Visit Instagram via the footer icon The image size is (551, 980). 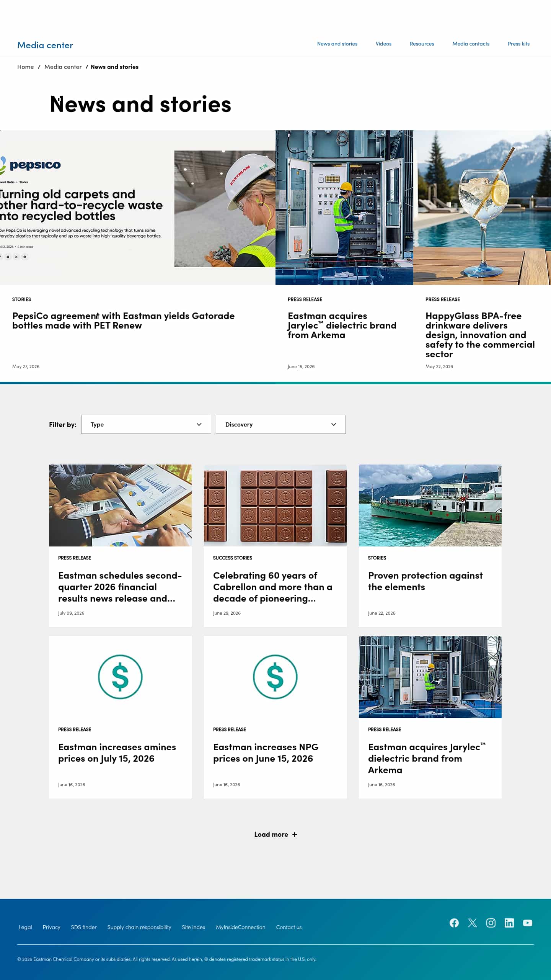(x=491, y=923)
